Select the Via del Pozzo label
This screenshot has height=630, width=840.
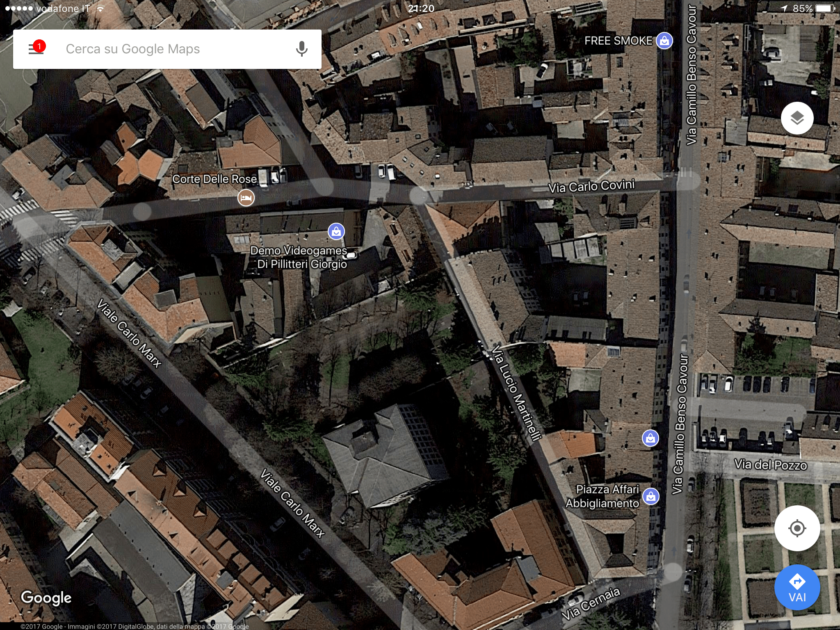pos(770,465)
